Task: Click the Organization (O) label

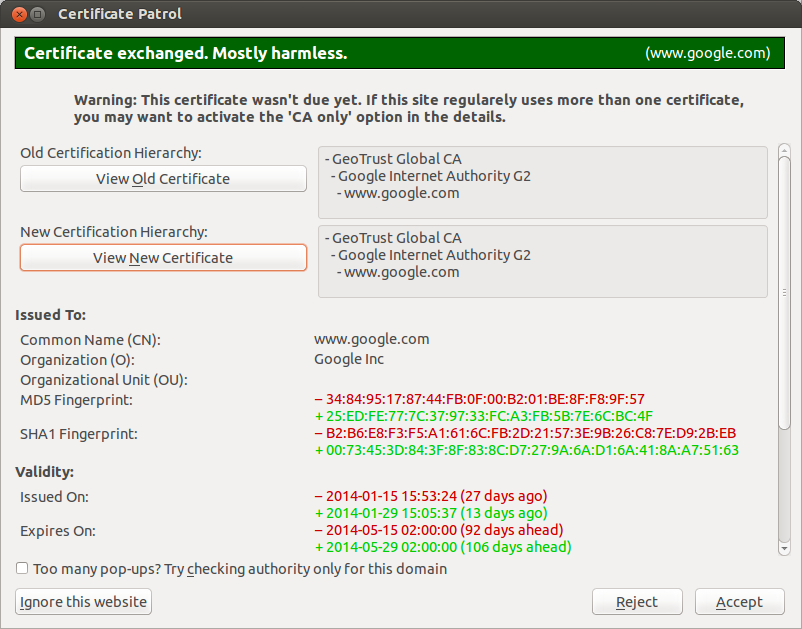Action: pos(77,360)
